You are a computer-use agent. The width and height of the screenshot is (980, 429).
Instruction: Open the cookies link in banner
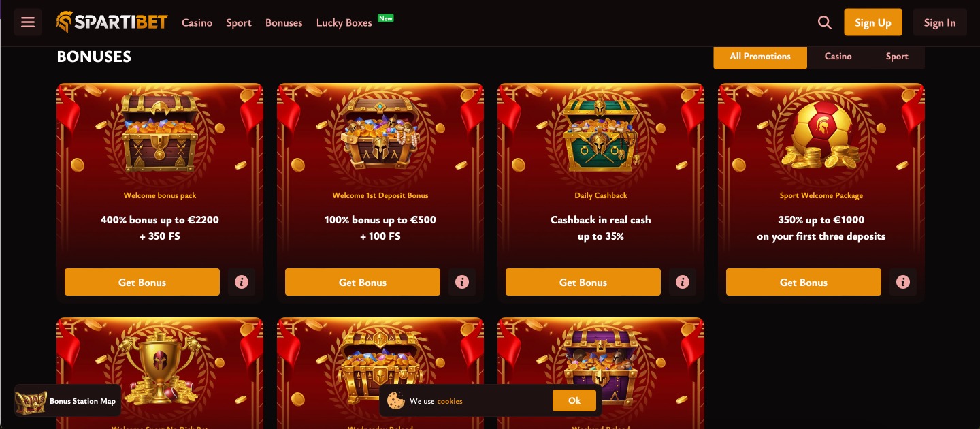tap(450, 401)
